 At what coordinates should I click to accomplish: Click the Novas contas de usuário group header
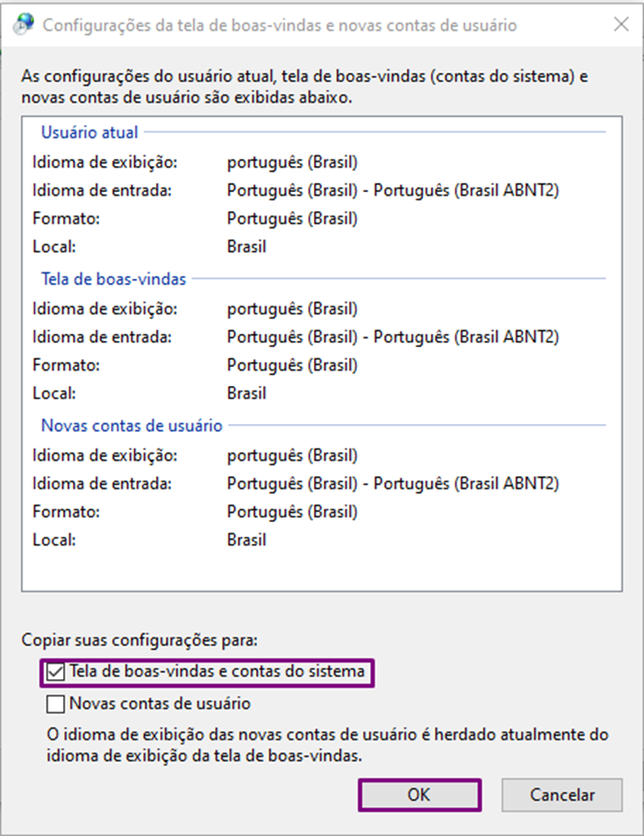(x=132, y=426)
